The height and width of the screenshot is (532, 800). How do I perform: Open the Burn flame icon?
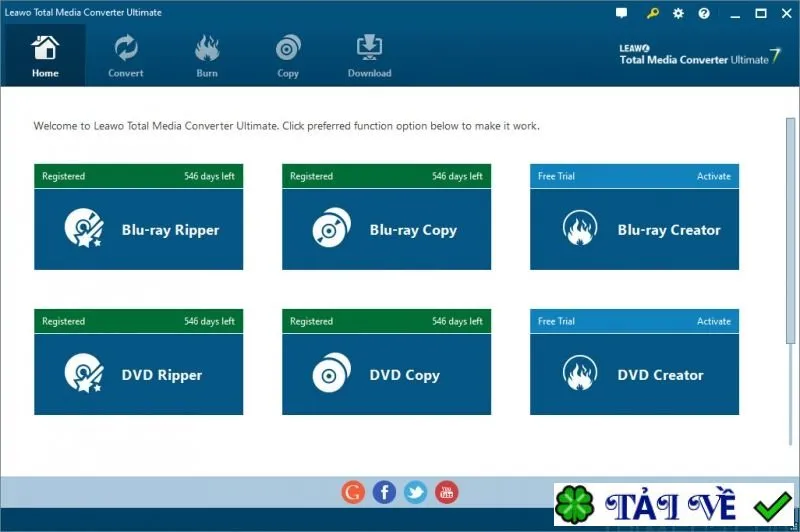pos(207,48)
